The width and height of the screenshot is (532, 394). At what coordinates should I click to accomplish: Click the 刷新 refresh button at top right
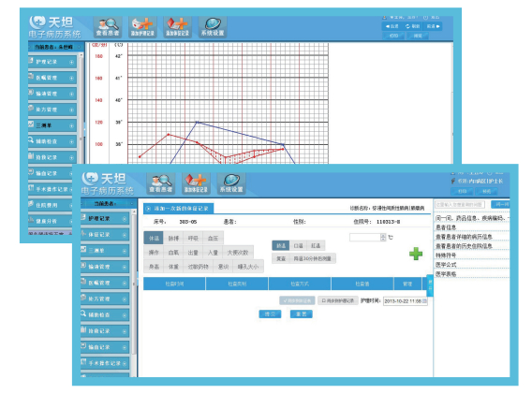(412, 26)
